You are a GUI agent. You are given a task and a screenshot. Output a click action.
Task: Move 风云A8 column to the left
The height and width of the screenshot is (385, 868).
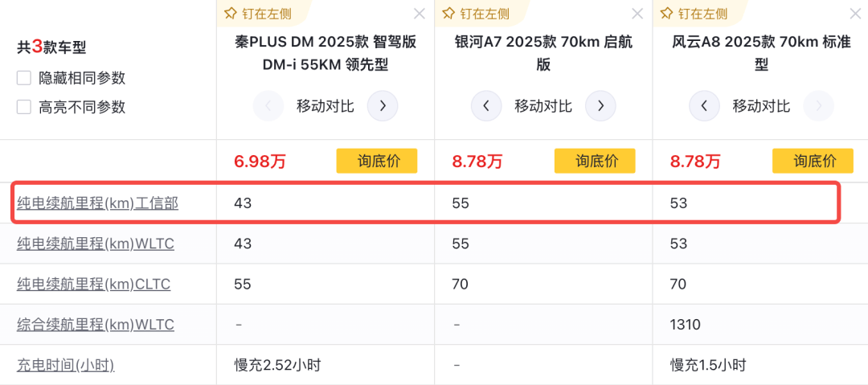[704, 106]
